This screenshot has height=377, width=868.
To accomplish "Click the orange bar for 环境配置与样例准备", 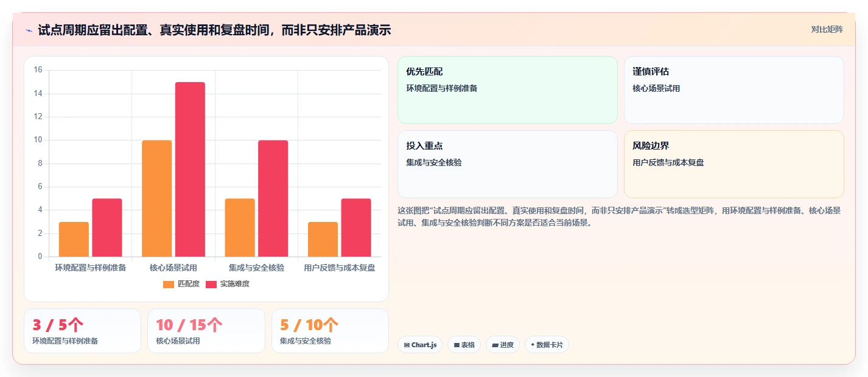I will (x=74, y=240).
